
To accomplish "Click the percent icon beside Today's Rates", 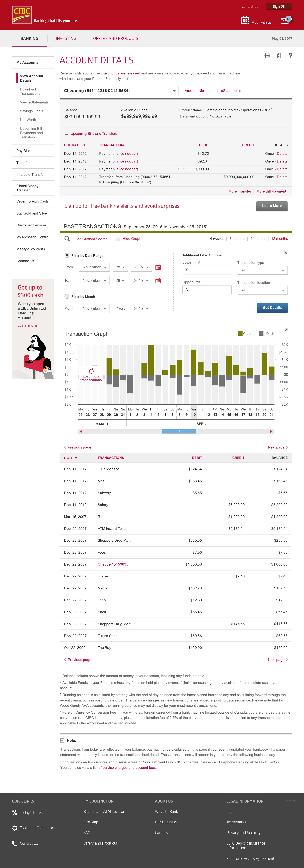I will click(x=14, y=812).
